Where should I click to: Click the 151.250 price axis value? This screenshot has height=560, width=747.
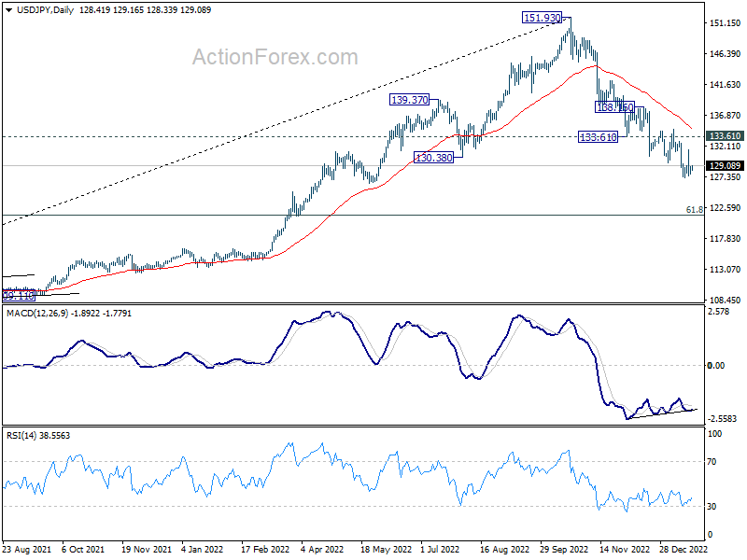[x=725, y=23]
